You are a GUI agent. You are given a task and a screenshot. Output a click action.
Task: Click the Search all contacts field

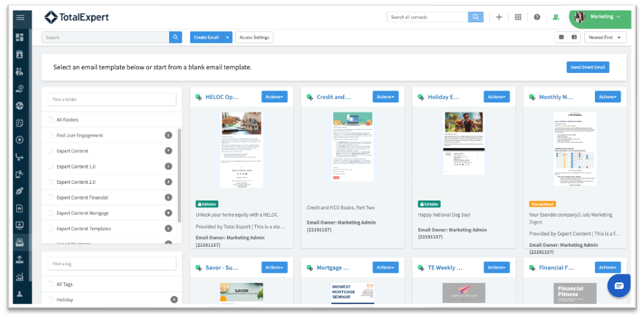pos(428,17)
